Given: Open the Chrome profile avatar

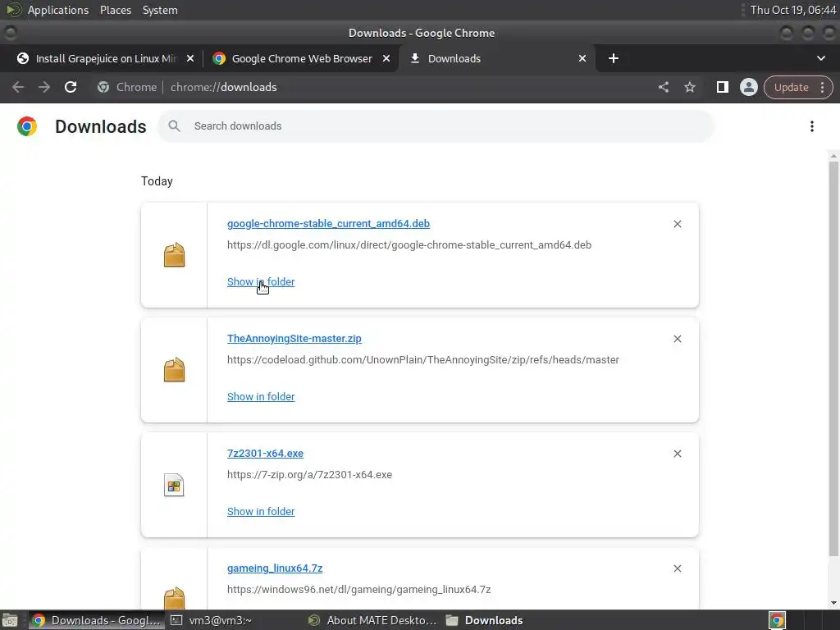Looking at the screenshot, I should [x=748, y=87].
